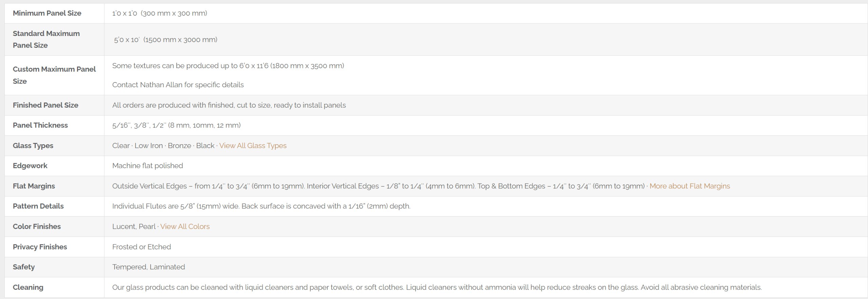Open the View All Glass Types link
This screenshot has width=868, height=299.
(253, 146)
